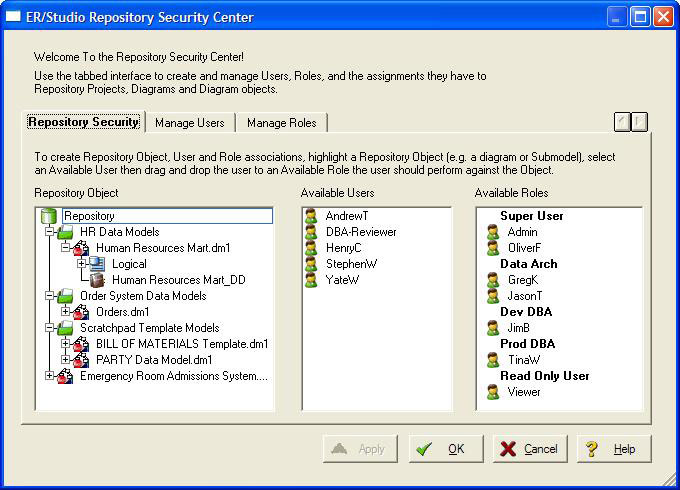The height and width of the screenshot is (490, 680).
Task: Click the Order System Data Models folder icon
Action: [65, 296]
